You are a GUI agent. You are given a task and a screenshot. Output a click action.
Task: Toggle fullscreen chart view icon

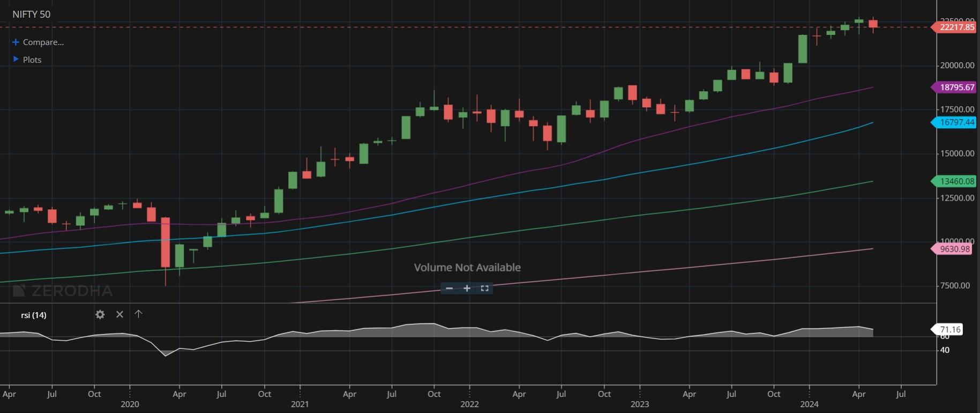(x=484, y=288)
